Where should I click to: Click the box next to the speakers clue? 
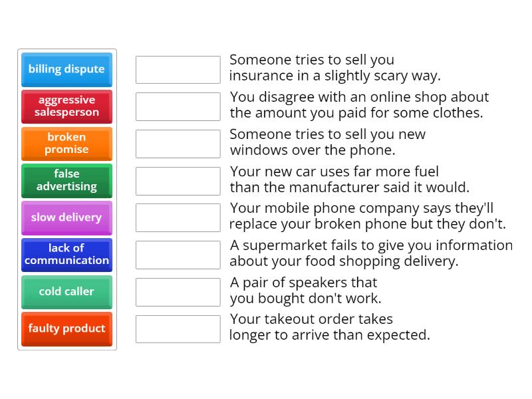click(178, 292)
